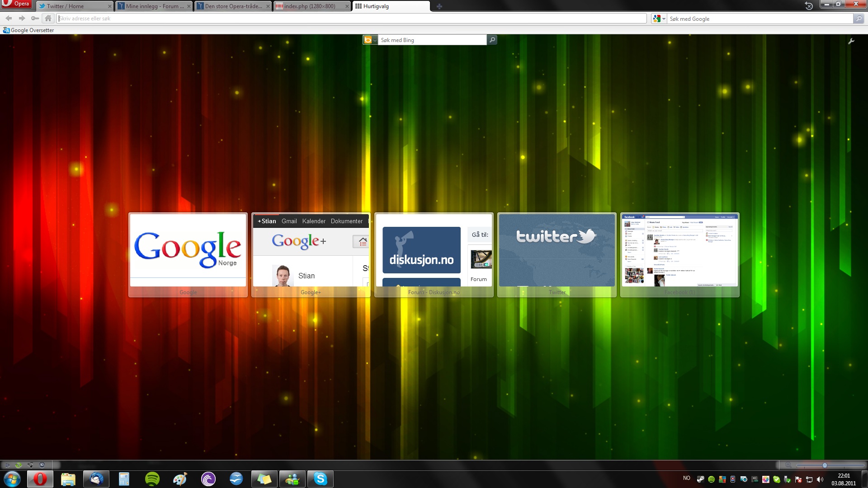The image size is (868, 488).
Task: Click the AVG tray icon
Action: point(722,479)
